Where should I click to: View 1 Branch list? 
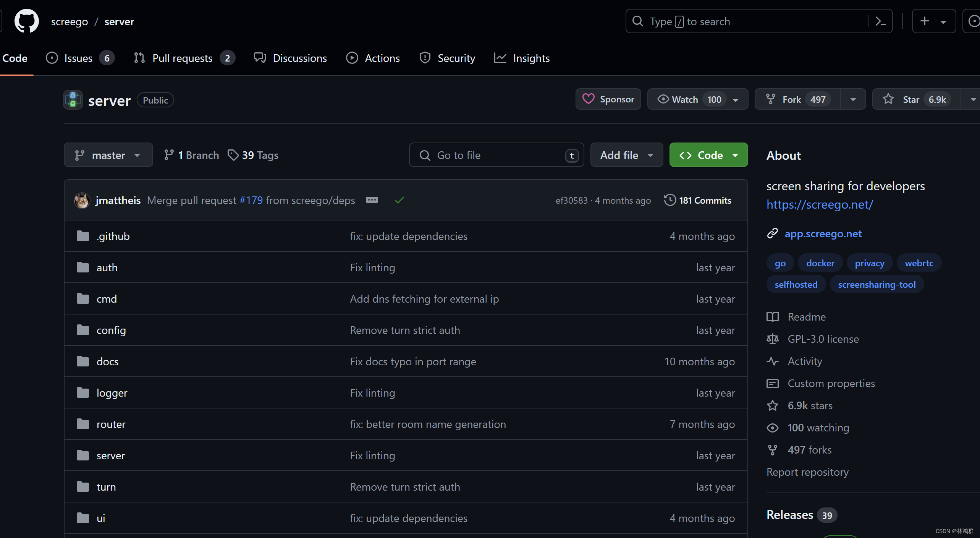click(192, 155)
